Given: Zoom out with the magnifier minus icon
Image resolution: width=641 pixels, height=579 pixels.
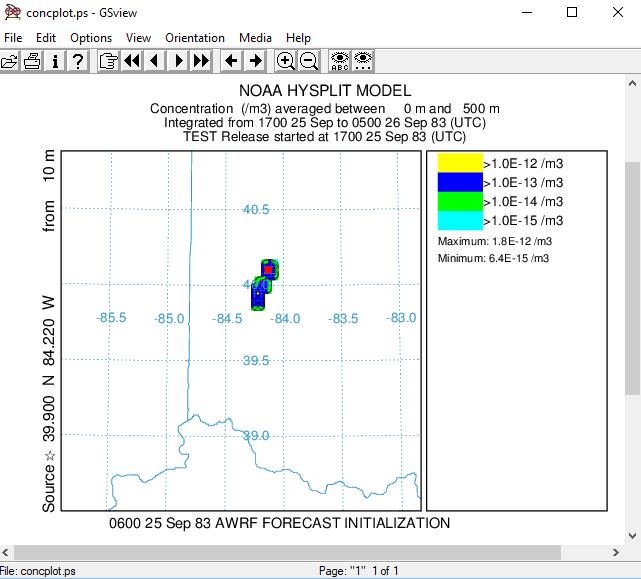Looking at the screenshot, I should pos(309,61).
